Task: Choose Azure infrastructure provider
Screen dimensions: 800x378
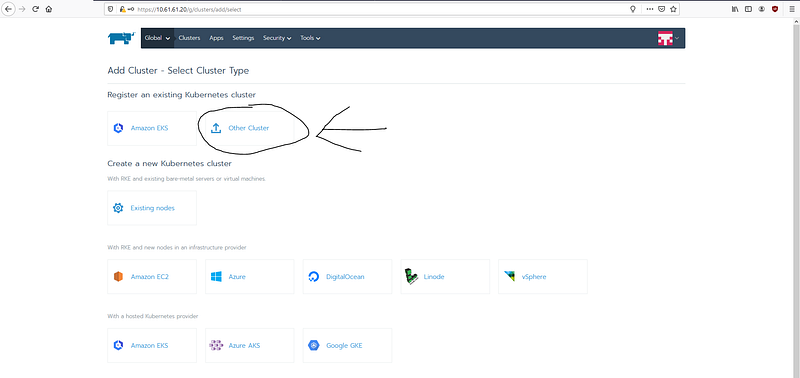Action: [249, 276]
